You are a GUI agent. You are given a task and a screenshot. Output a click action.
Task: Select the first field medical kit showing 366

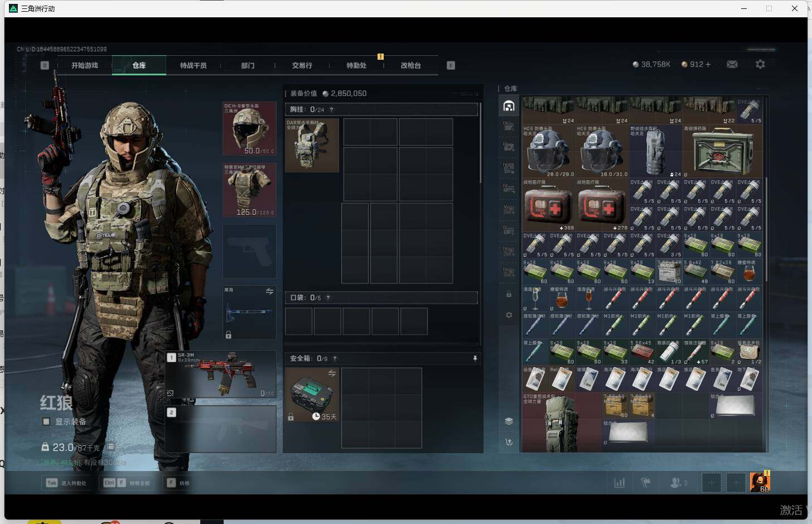[x=549, y=205]
